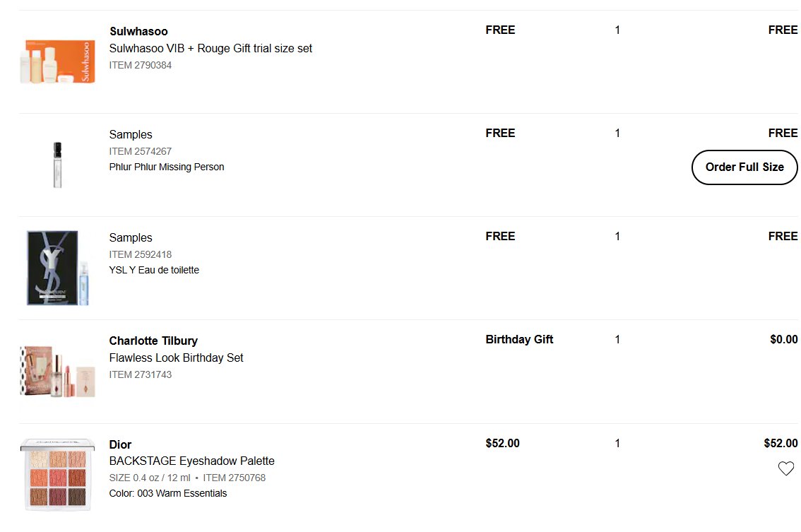Open the Sulwhasoo gift set thumbnail
Screen dimensions: 801x532
point(57,61)
